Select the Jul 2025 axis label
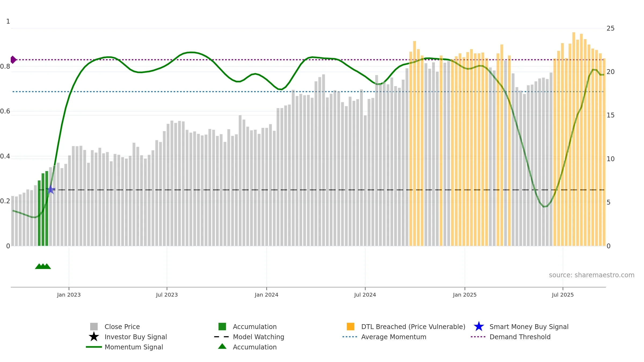 coord(563,295)
